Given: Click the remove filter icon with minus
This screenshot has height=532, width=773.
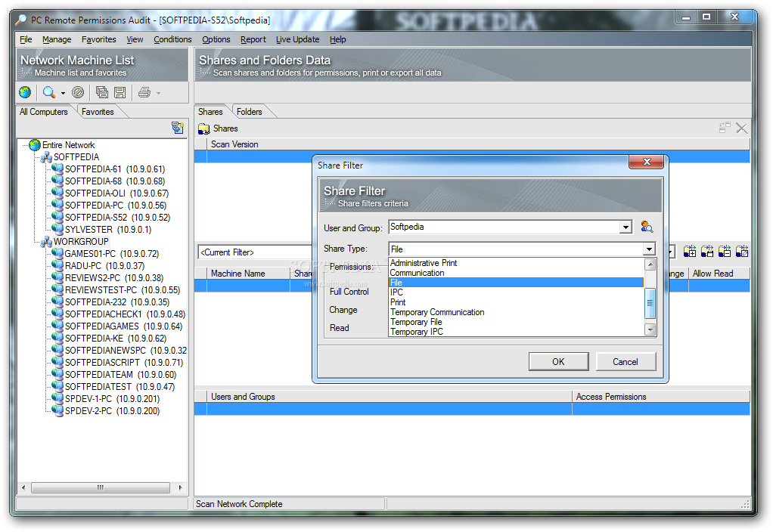Looking at the screenshot, I should pos(724,252).
